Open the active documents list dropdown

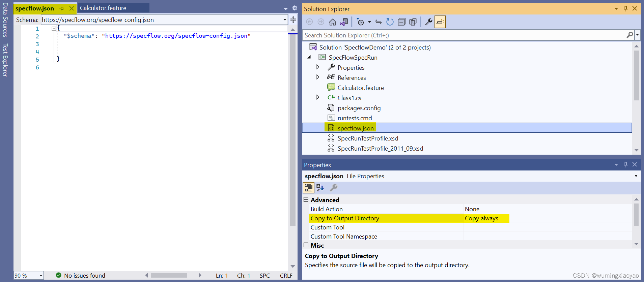286,9
